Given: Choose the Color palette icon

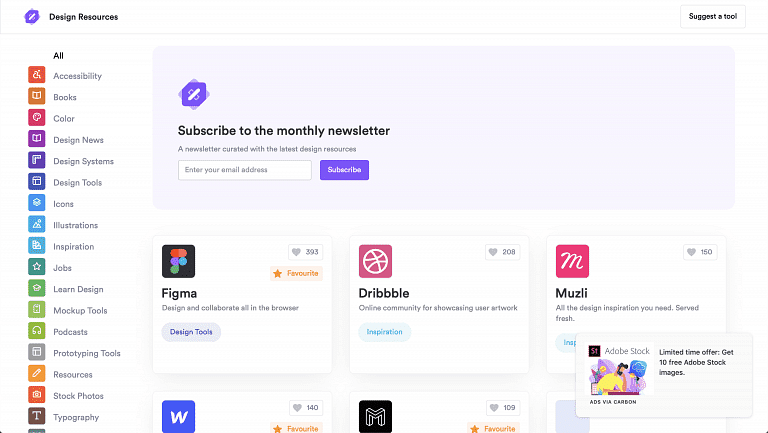Looking at the screenshot, I should click(x=37, y=118).
